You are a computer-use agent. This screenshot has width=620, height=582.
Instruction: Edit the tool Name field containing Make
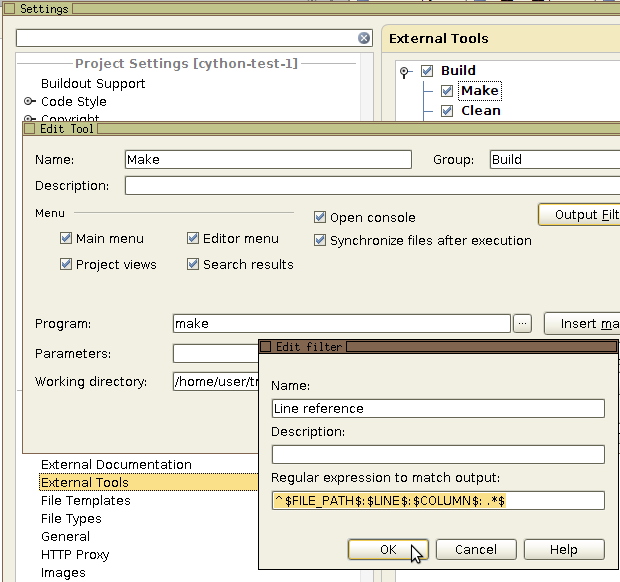coord(268,159)
